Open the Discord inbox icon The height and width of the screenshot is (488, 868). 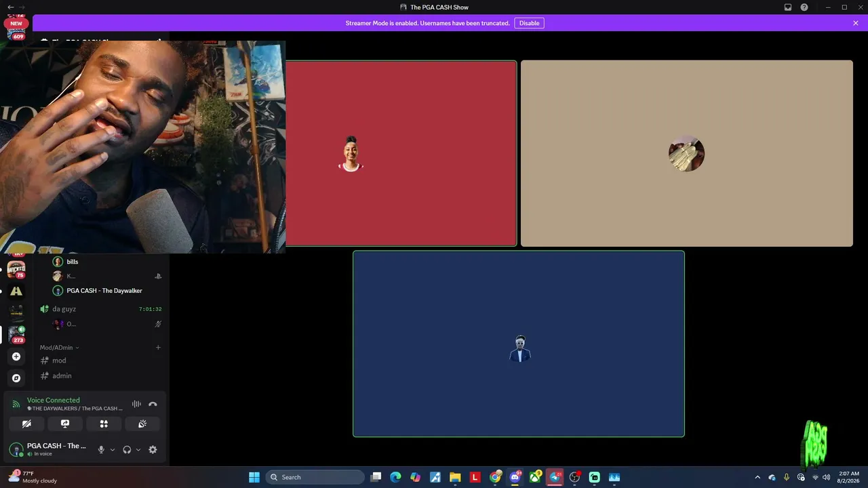coord(788,7)
